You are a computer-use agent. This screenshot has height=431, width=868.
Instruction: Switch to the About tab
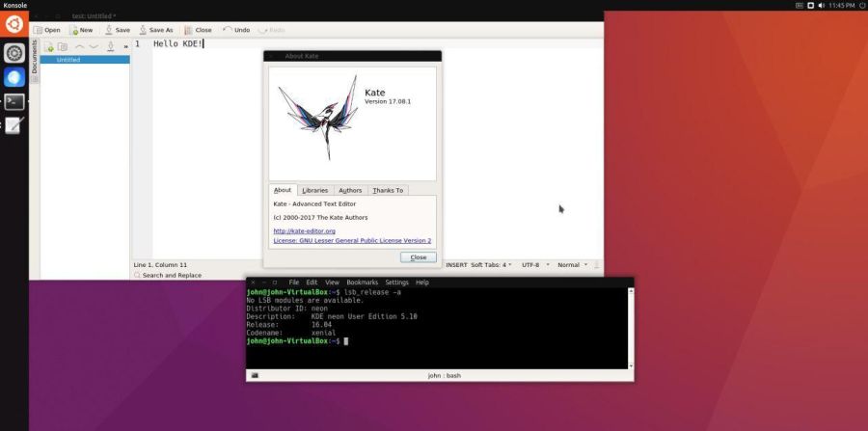283,190
